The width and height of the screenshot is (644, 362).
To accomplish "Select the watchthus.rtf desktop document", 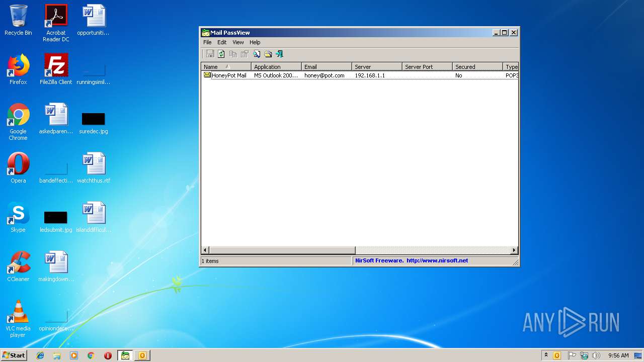I will click(94, 168).
